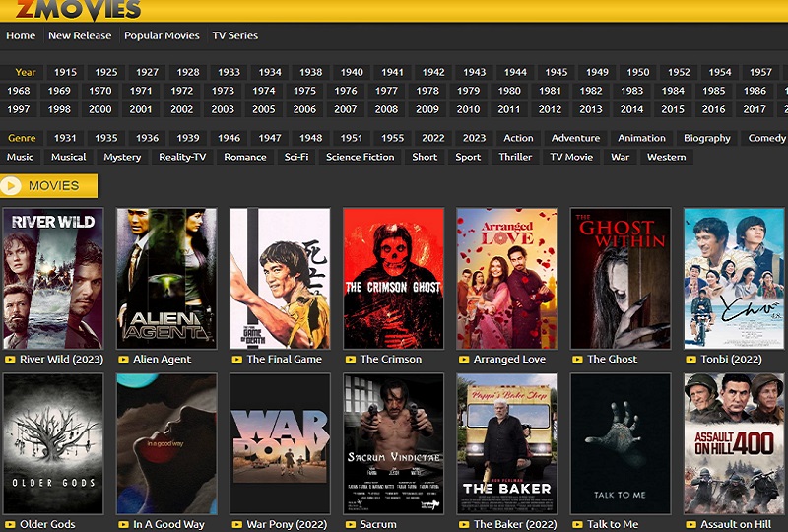The image size is (788, 532).
Task: Open the In A Good Way title link
Action: tap(168, 524)
